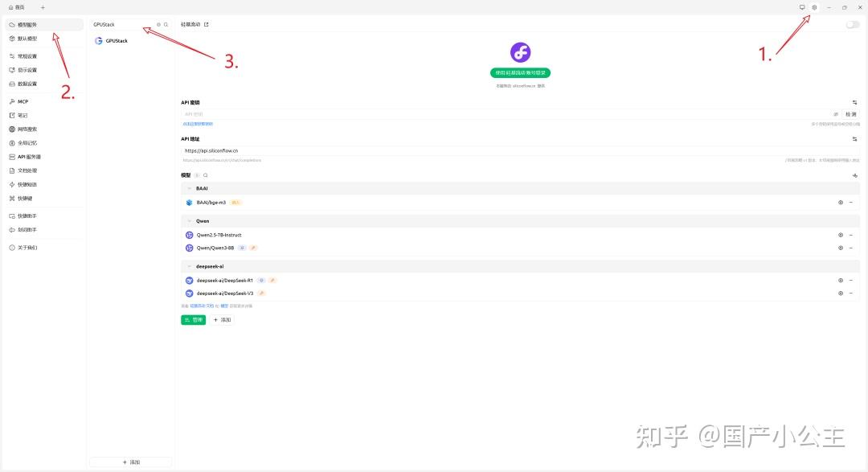The image size is (868, 472).
Task: Click the monitor icon in title bar
Action: (x=802, y=7)
